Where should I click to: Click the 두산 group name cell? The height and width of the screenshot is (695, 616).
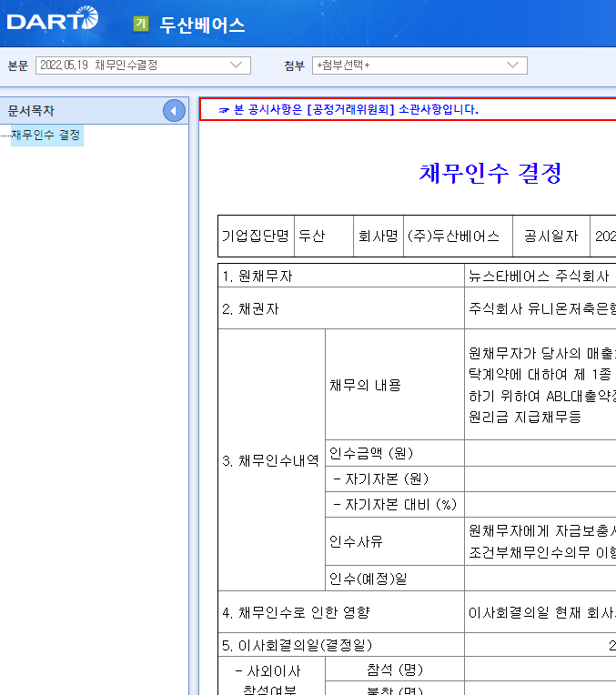point(324,236)
